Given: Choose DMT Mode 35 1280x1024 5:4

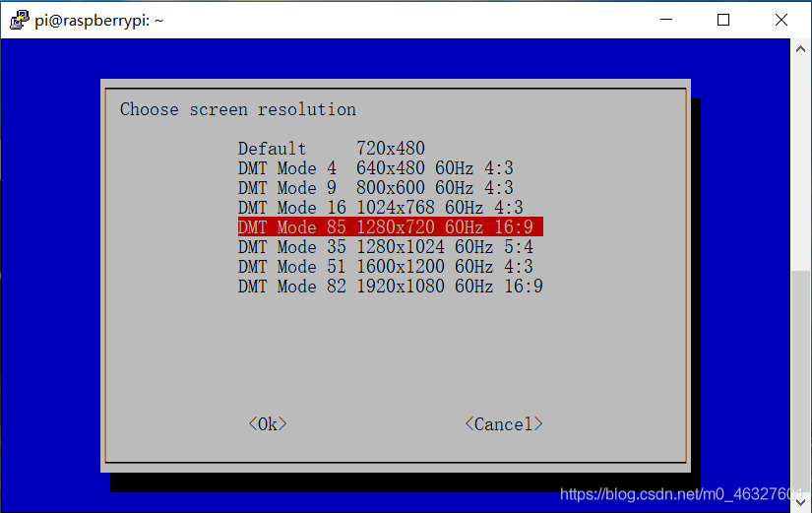Looking at the screenshot, I should 386,247.
